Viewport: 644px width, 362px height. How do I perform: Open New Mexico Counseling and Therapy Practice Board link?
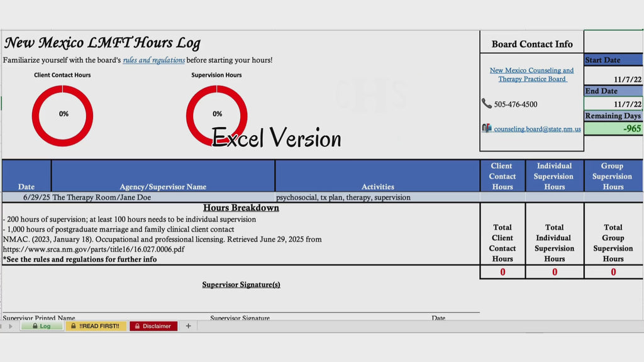[531, 74]
